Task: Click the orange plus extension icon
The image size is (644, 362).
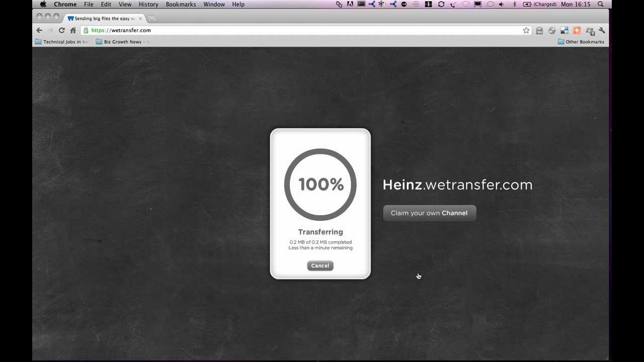Action: [577, 31]
